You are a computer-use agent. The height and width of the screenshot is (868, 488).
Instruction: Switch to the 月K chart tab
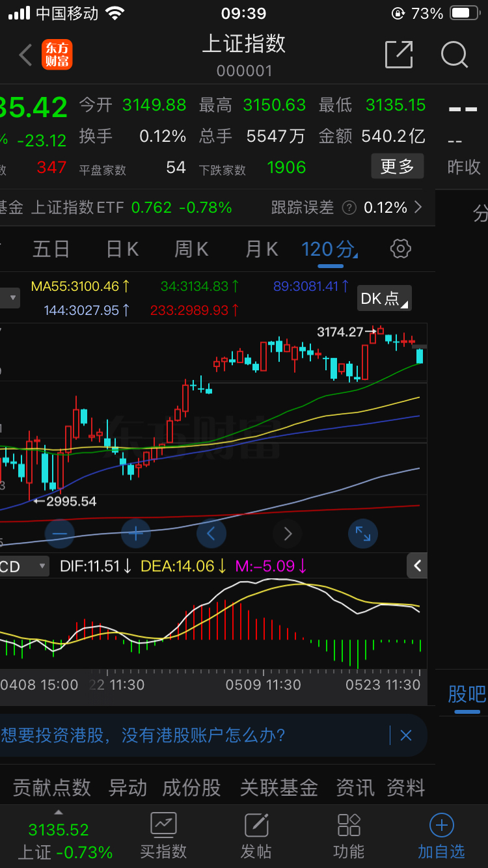click(x=262, y=249)
